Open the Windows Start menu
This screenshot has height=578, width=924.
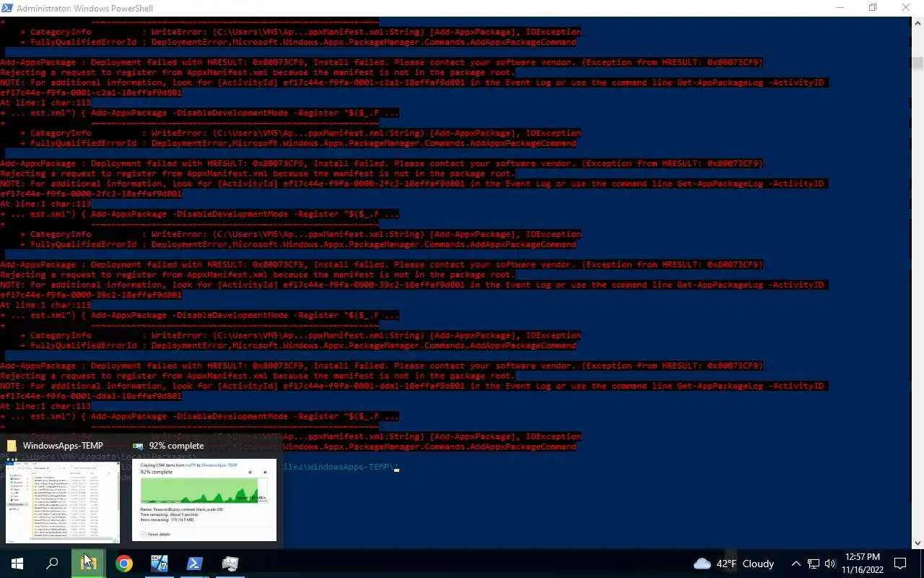(17, 564)
